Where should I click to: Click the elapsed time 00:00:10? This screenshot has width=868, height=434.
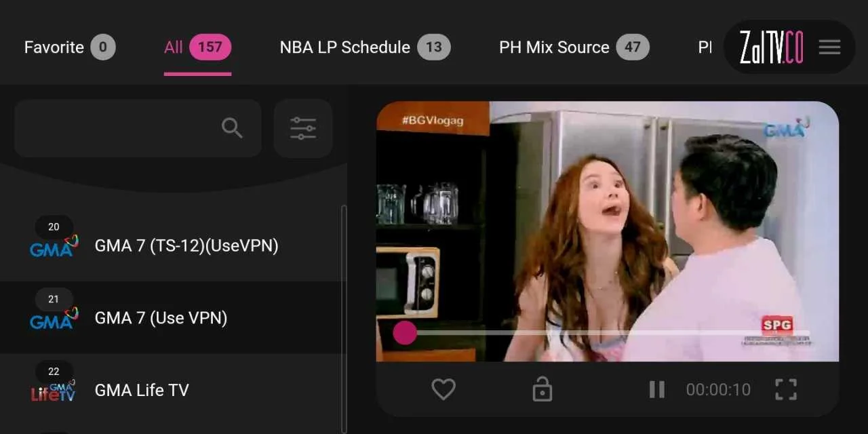[x=718, y=389]
